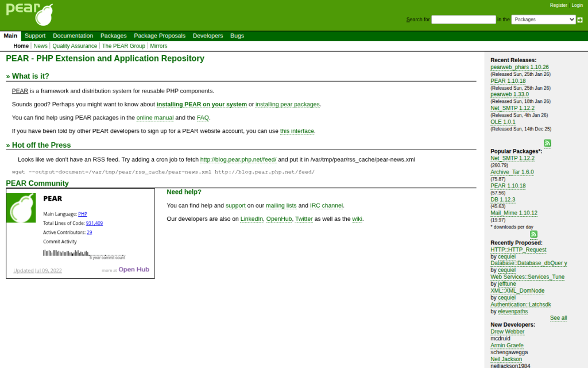Open the Twitter link
The width and height of the screenshot is (588, 368).
point(304,218)
